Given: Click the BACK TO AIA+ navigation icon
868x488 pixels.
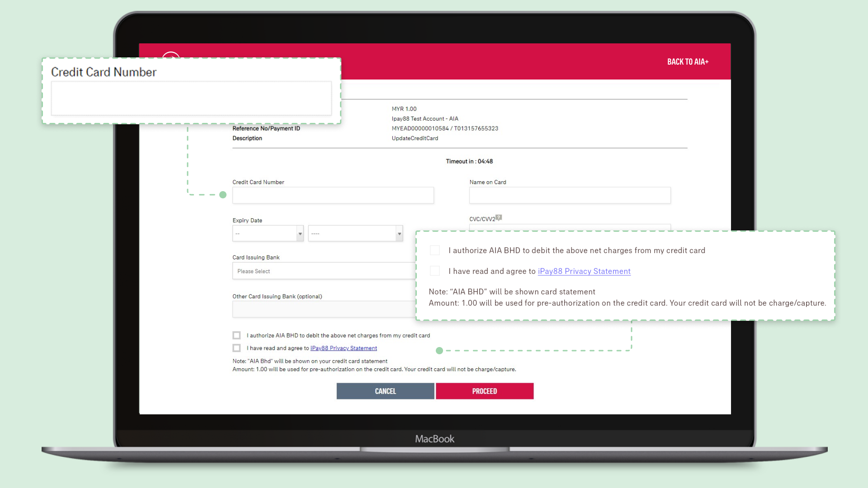Looking at the screenshot, I should point(687,61).
